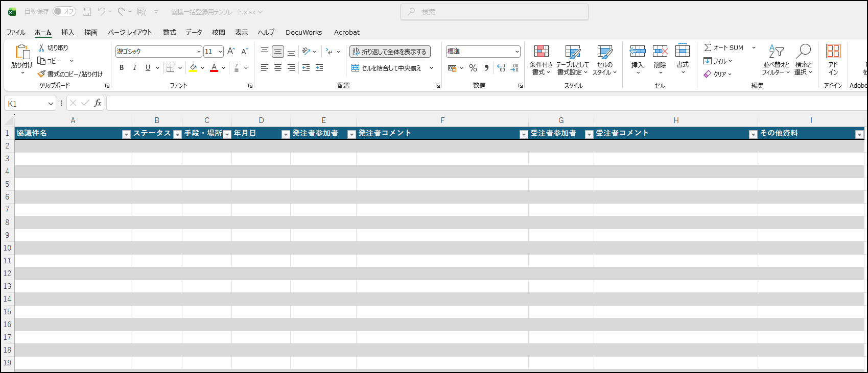Click セルを結合して中央揃え merge button
The height and width of the screenshot is (373, 868).
point(387,68)
